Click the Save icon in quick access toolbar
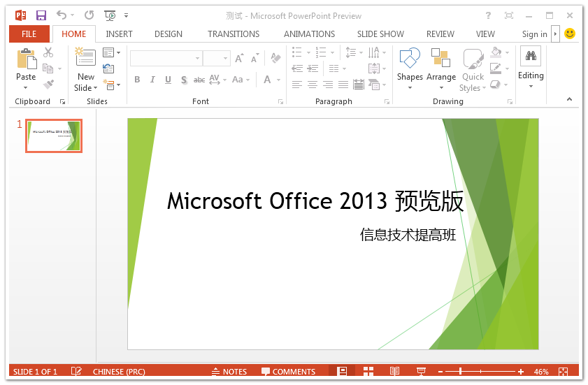 (41, 15)
